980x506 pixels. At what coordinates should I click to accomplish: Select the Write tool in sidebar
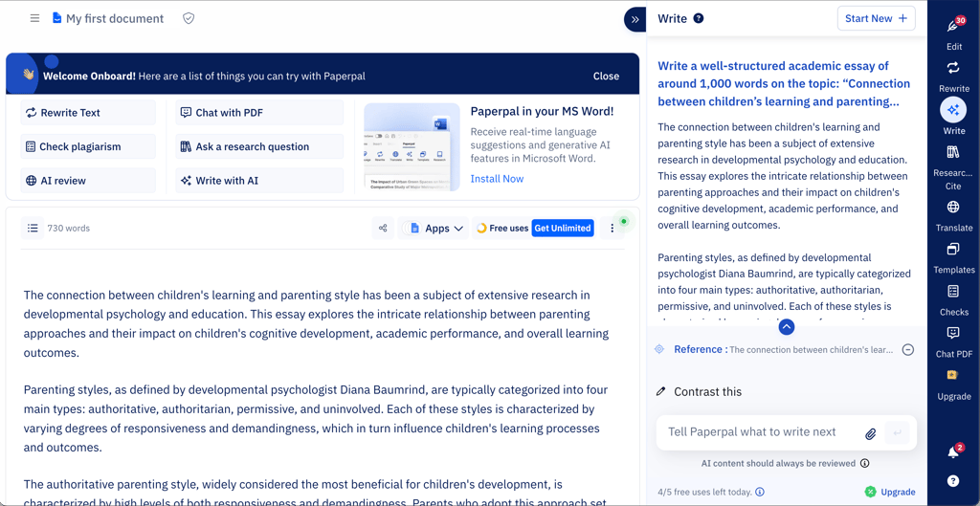click(x=954, y=117)
